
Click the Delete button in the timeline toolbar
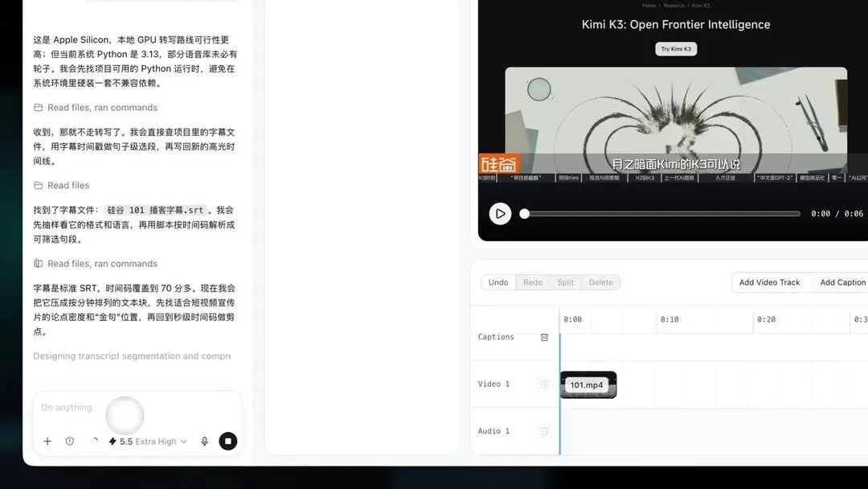(600, 282)
